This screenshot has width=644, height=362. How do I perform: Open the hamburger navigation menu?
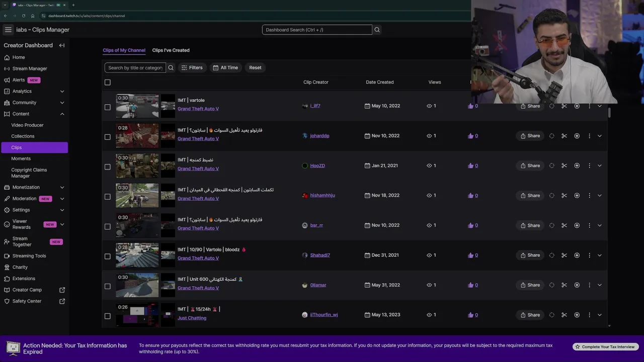tap(8, 30)
